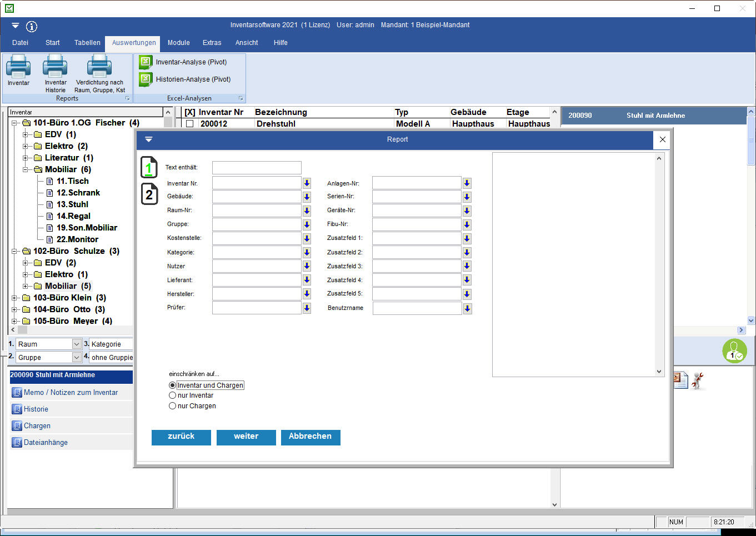Choose the 'nur Chargen' radio button
The height and width of the screenshot is (536, 756).
coord(173,406)
